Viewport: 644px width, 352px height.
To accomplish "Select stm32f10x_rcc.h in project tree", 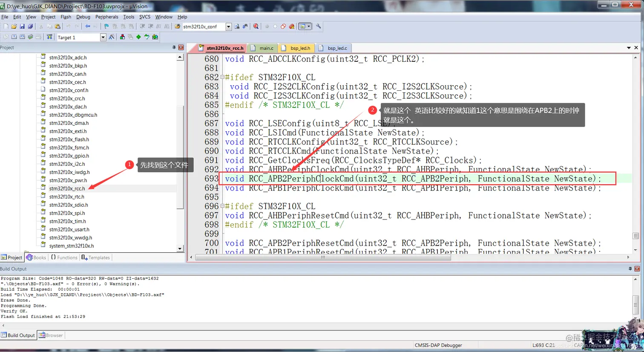I will (67, 188).
